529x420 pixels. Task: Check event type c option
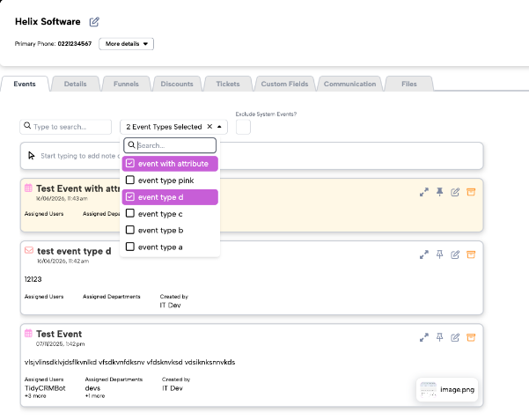click(170, 214)
